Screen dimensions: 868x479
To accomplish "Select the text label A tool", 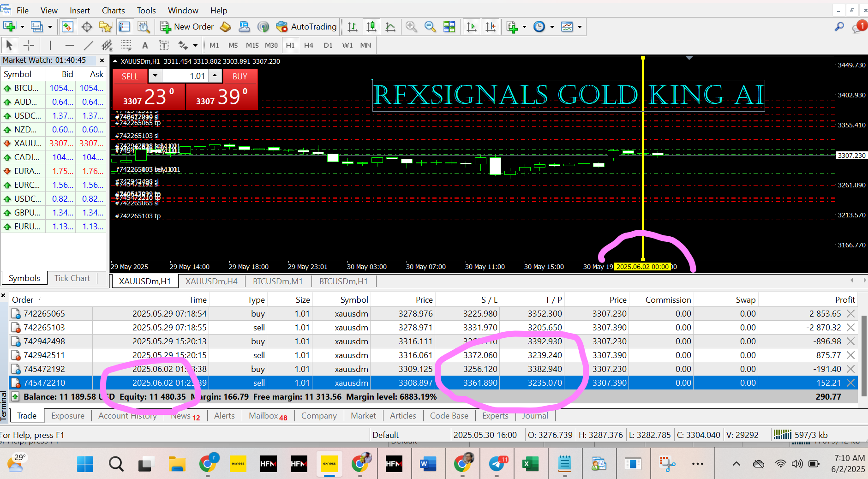I will coord(145,45).
